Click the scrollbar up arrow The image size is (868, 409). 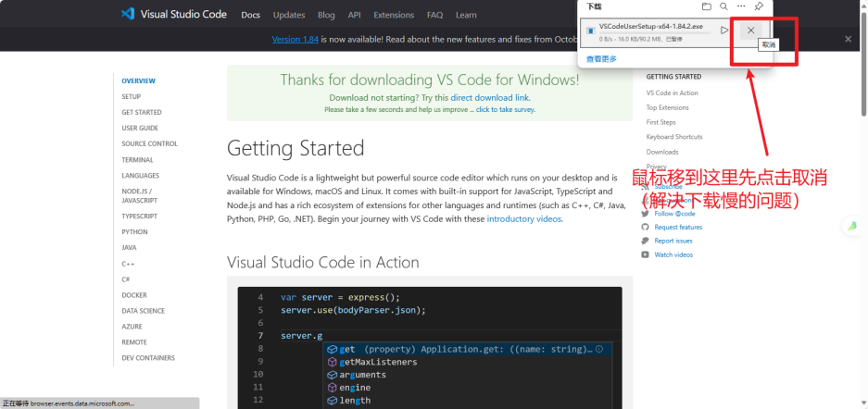[x=863, y=4]
